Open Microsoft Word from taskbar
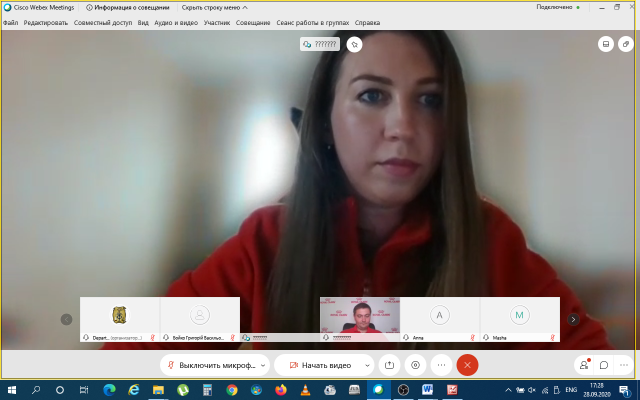 pos(428,390)
